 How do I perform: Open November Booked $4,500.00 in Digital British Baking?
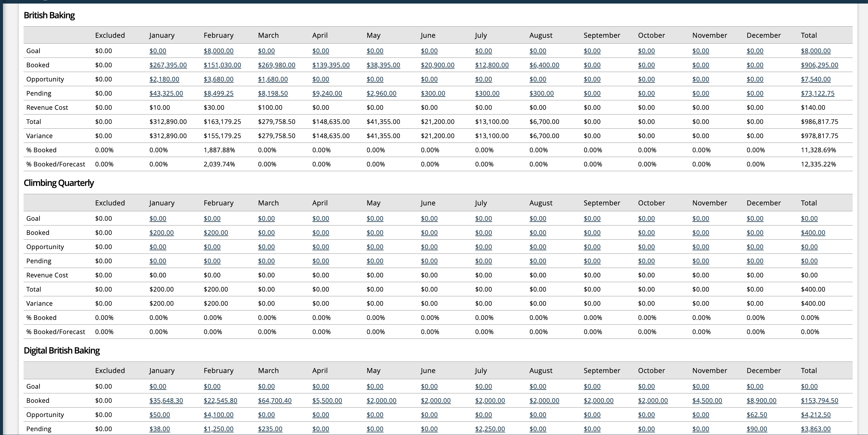tap(707, 401)
